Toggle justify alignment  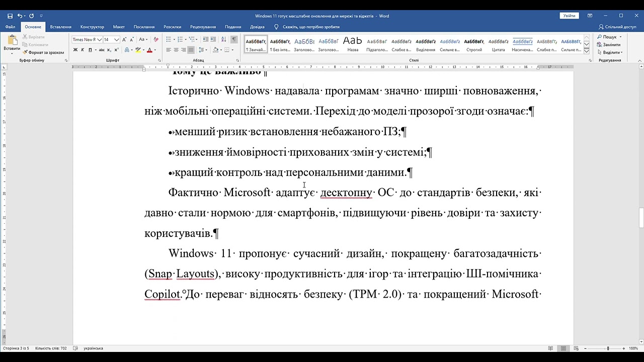point(191,50)
